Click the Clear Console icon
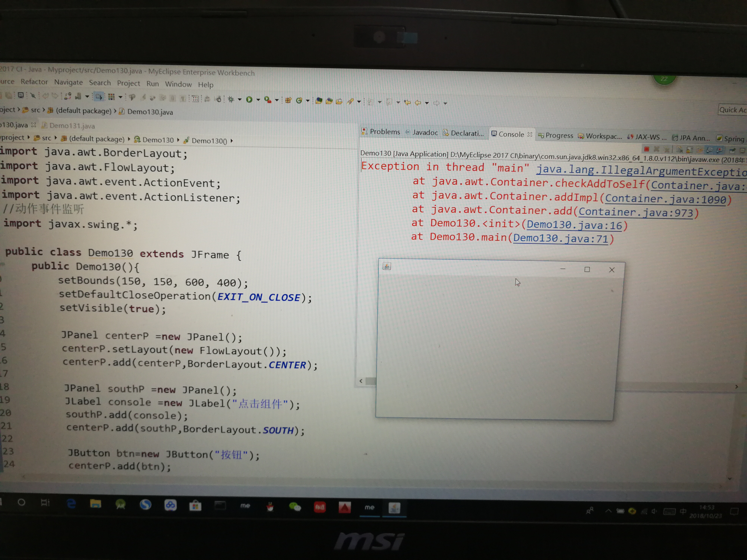 679,150
